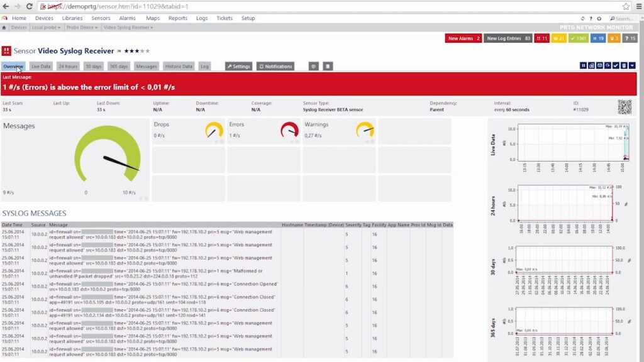Click the Notifications button
This screenshot has height=362, width=644.
pos(274,65)
